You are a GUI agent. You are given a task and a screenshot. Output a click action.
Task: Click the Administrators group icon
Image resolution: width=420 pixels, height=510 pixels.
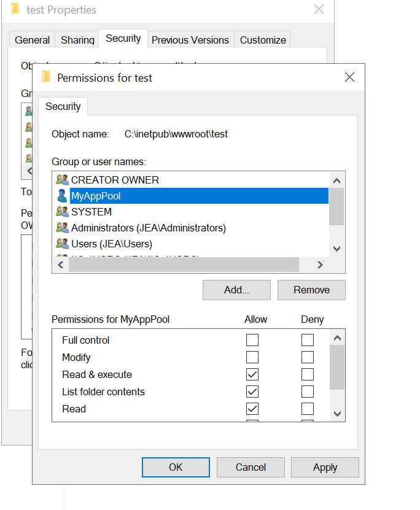62,228
